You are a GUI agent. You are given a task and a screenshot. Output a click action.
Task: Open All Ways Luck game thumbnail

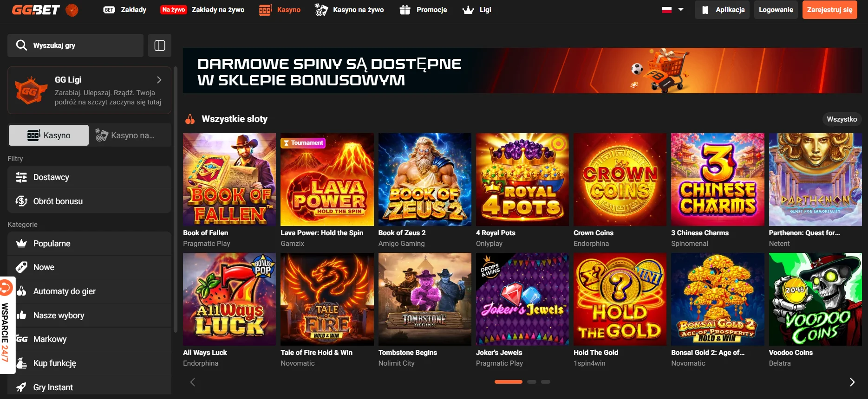229,299
